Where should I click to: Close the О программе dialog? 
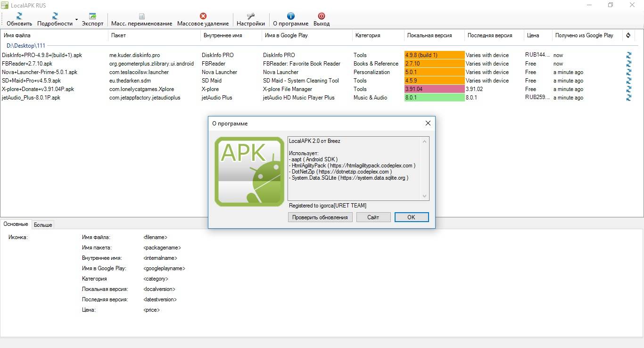coord(428,123)
